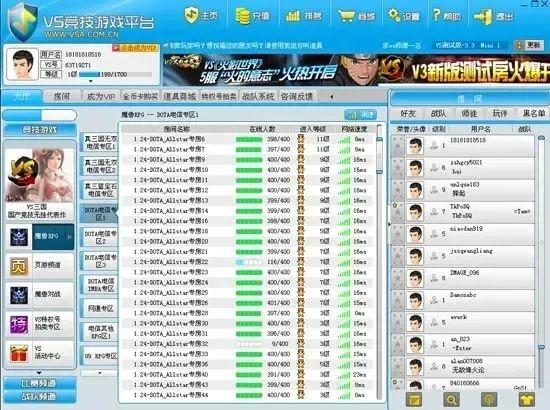Toggle the sidebar view switch
Screen dimensions: 550x410
[x=39, y=115]
